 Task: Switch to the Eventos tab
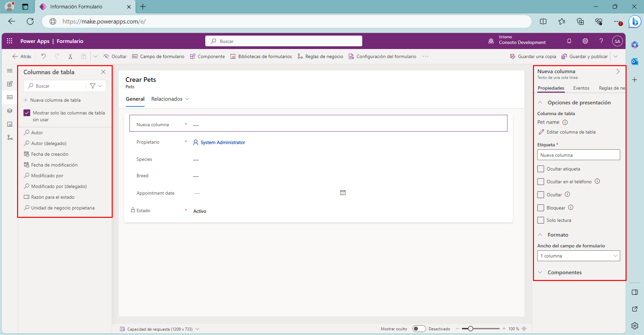[x=581, y=88]
